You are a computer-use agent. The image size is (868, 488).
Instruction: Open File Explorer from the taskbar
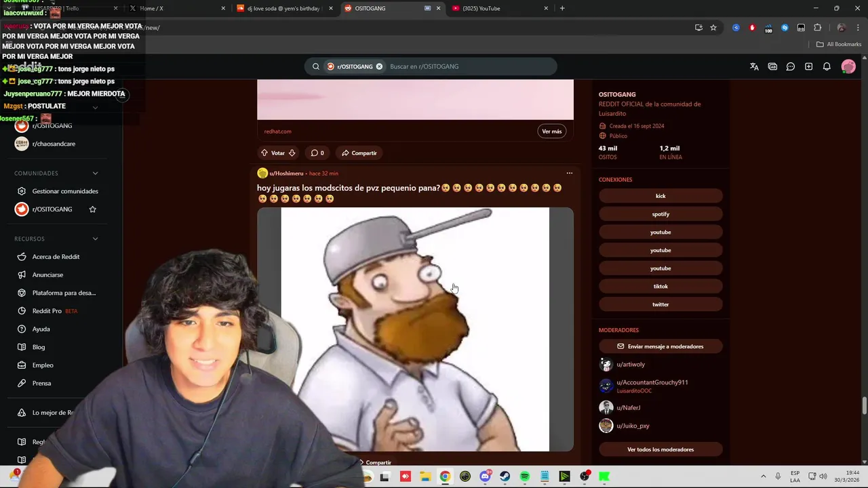click(425, 476)
